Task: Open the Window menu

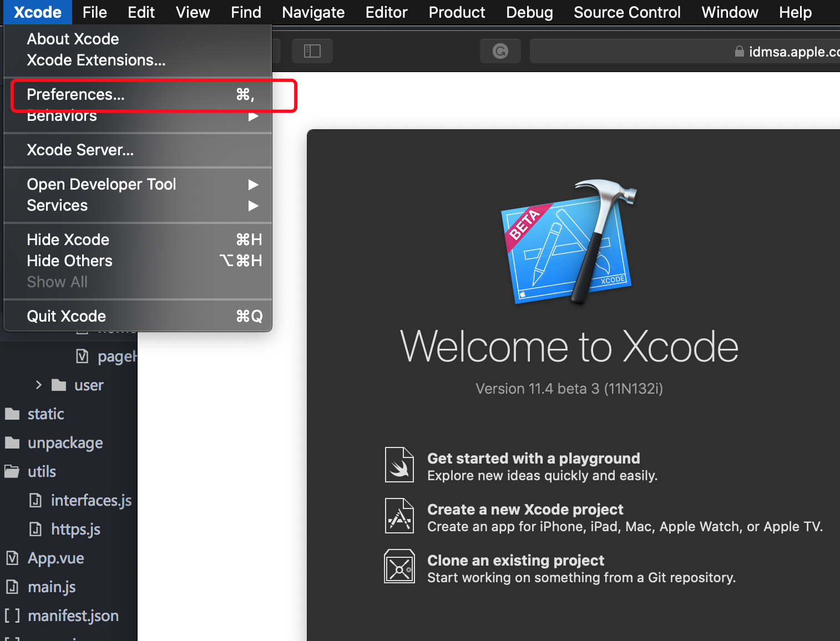Action: [730, 12]
